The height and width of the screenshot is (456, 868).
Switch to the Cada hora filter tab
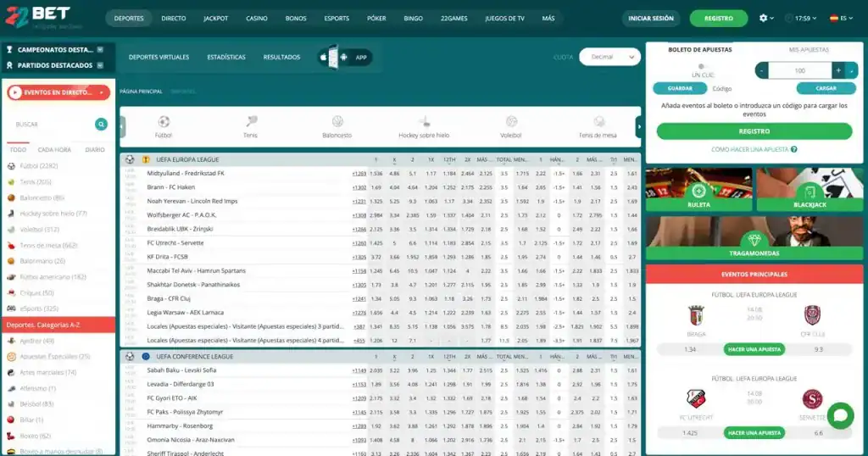[54, 150]
